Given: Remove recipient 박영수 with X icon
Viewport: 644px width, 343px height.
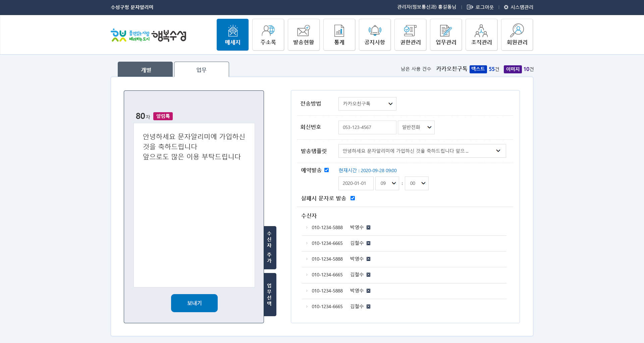Looking at the screenshot, I should (369, 227).
